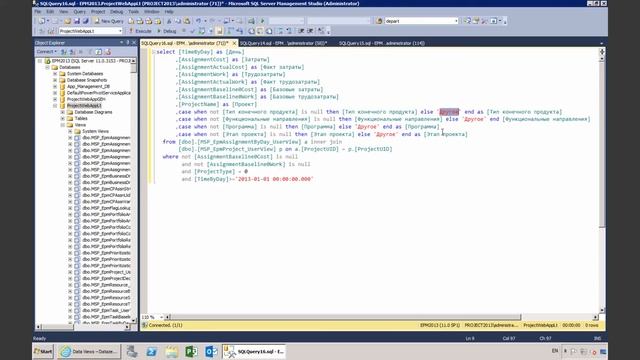The width and height of the screenshot is (640, 360).
Task: Click the Uncomment selected lines icon
Action: click(289, 31)
